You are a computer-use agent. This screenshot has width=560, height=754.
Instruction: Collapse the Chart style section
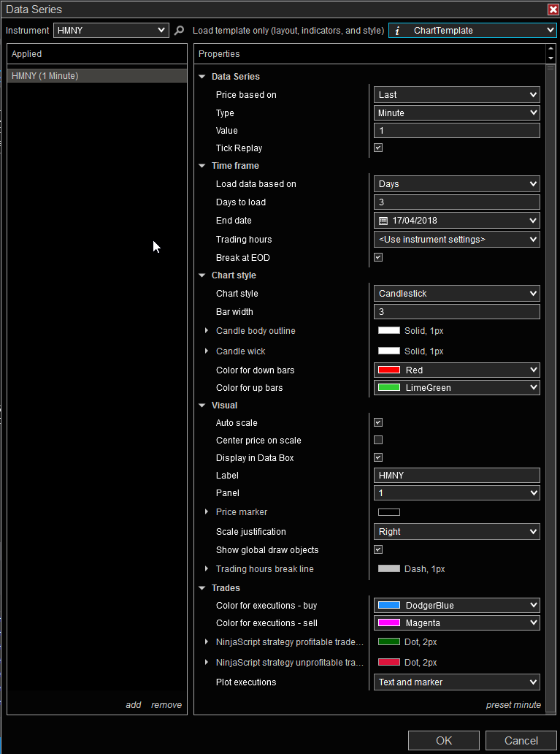(x=202, y=275)
